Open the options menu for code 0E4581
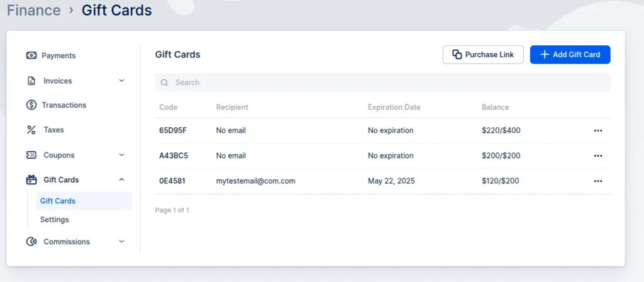644x282 pixels. pyautogui.click(x=598, y=181)
